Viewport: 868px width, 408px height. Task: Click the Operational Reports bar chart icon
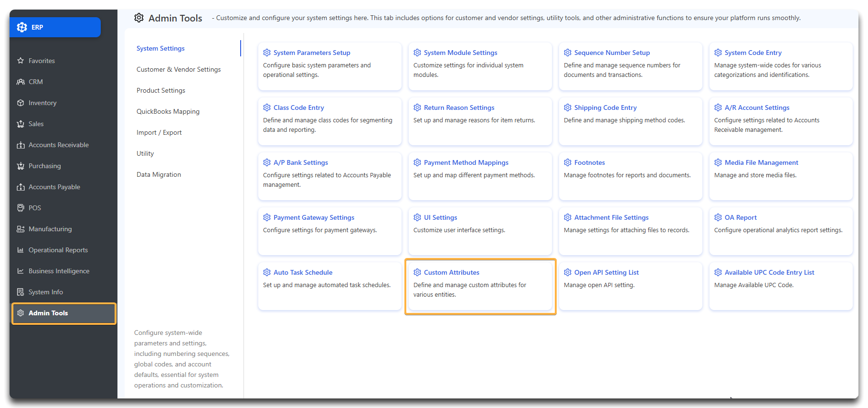tap(21, 250)
